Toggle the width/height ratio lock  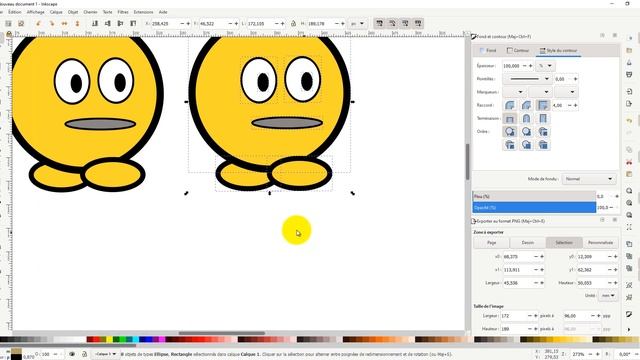[293, 24]
